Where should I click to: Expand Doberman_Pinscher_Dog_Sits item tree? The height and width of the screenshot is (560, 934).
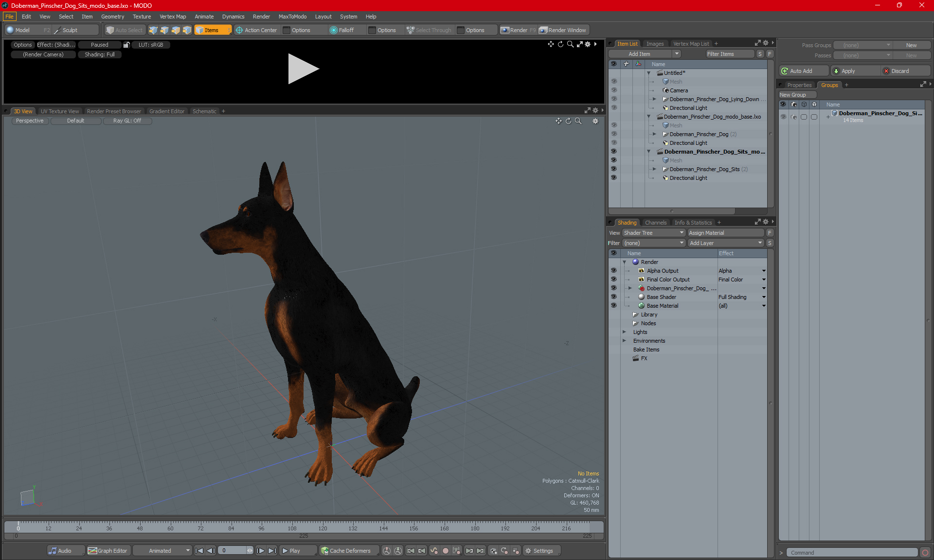(654, 169)
